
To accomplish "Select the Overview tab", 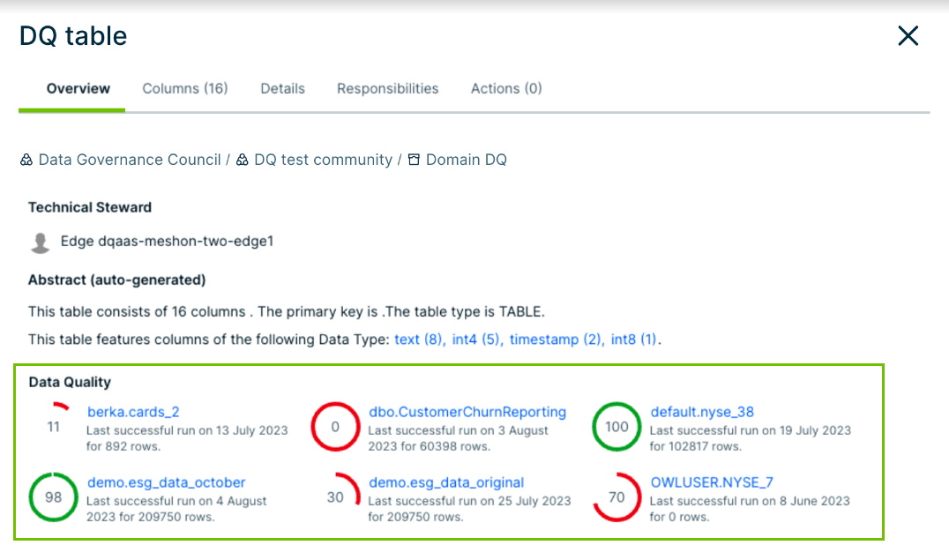I will (x=78, y=88).
